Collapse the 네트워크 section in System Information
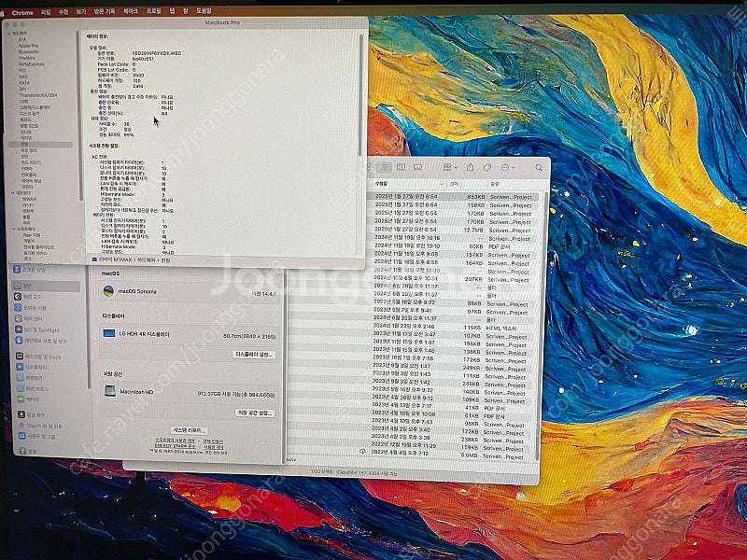The image size is (747, 560). (13, 193)
